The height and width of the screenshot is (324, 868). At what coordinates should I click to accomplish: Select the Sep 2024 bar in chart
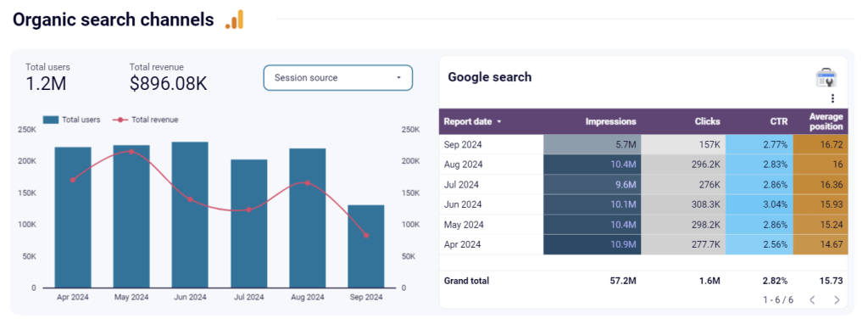366,247
